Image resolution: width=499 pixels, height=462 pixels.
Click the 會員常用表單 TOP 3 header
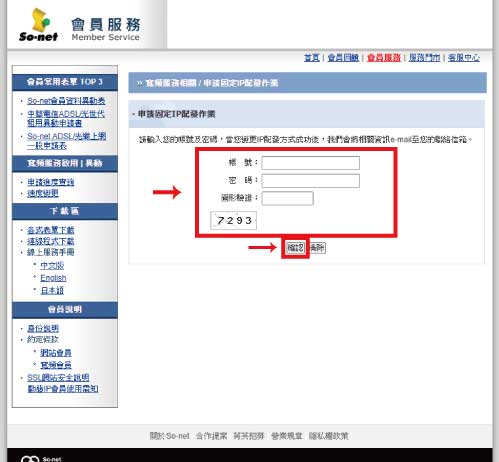point(65,82)
